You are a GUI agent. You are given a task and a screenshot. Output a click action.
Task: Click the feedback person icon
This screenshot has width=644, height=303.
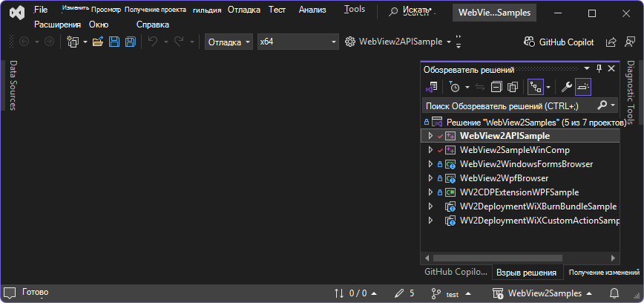(629, 42)
